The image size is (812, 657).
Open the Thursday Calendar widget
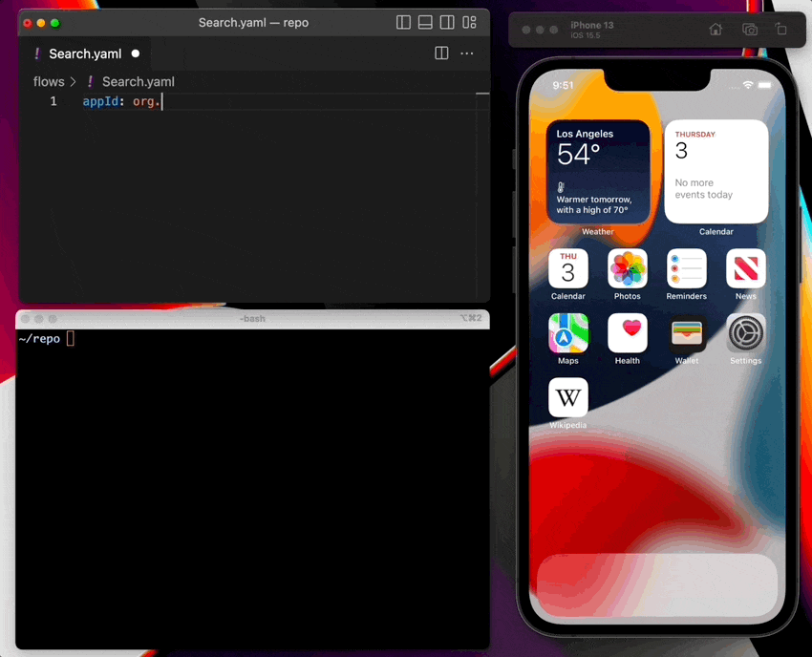(x=716, y=172)
